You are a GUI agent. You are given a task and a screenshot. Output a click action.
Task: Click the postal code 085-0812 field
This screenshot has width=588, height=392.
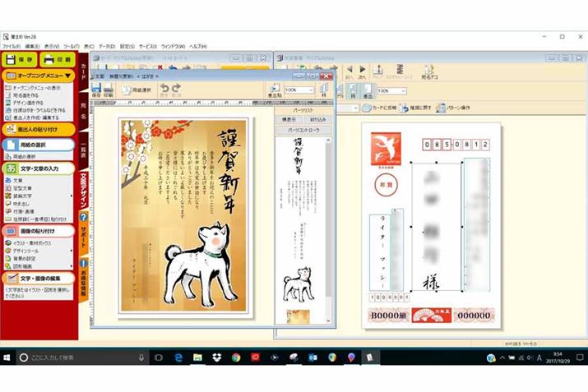point(456,145)
